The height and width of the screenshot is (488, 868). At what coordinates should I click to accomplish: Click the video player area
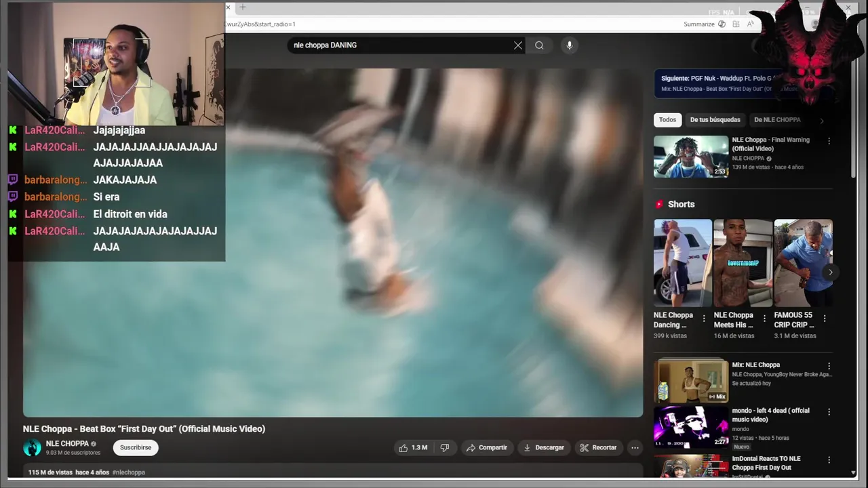coord(333,243)
